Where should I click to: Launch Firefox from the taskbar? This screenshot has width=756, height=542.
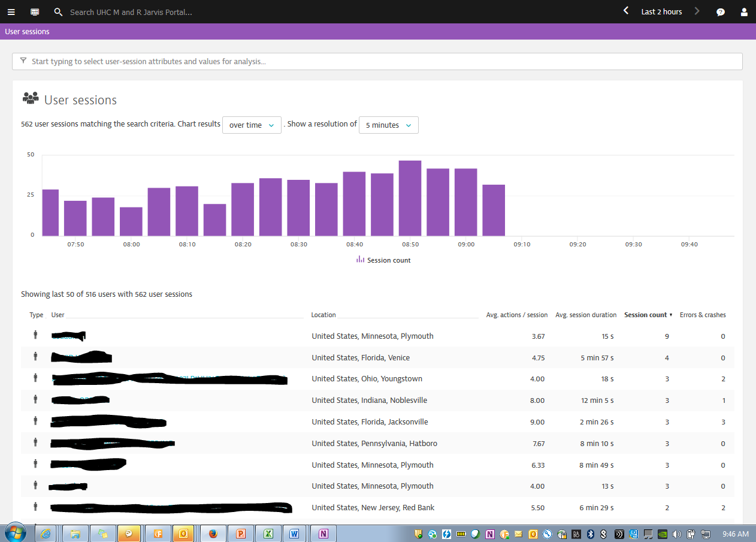(x=213, y=533)
